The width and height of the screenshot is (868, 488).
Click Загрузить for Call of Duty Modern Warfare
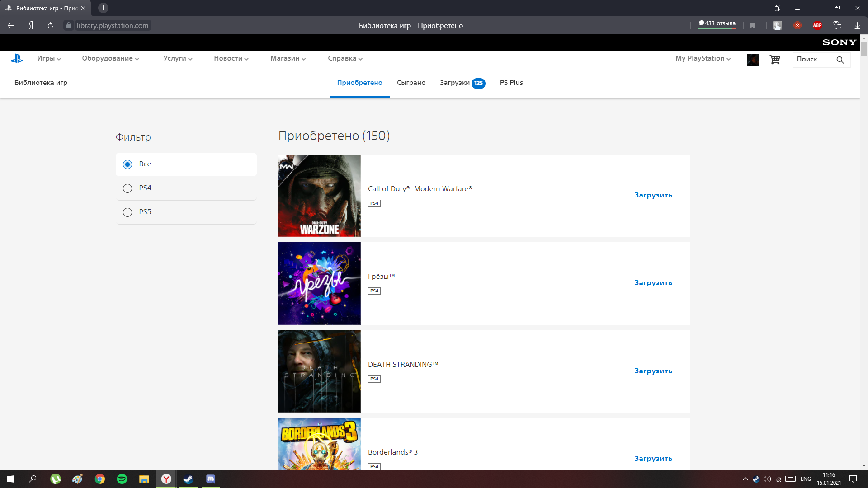click(653, 195)
